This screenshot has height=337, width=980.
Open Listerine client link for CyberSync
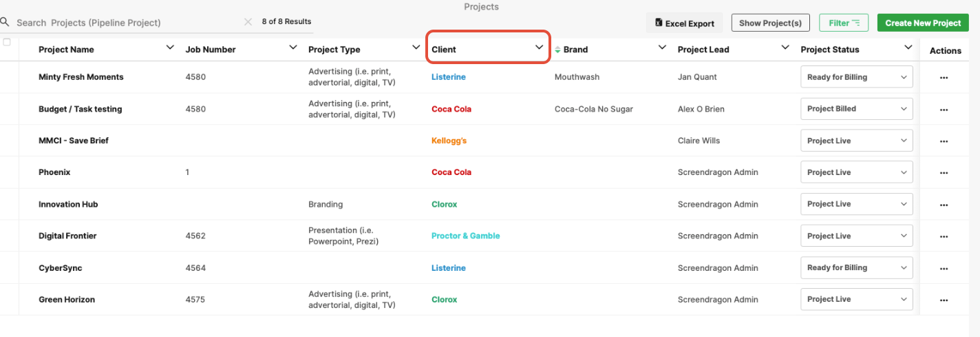[x=449, y=268]
